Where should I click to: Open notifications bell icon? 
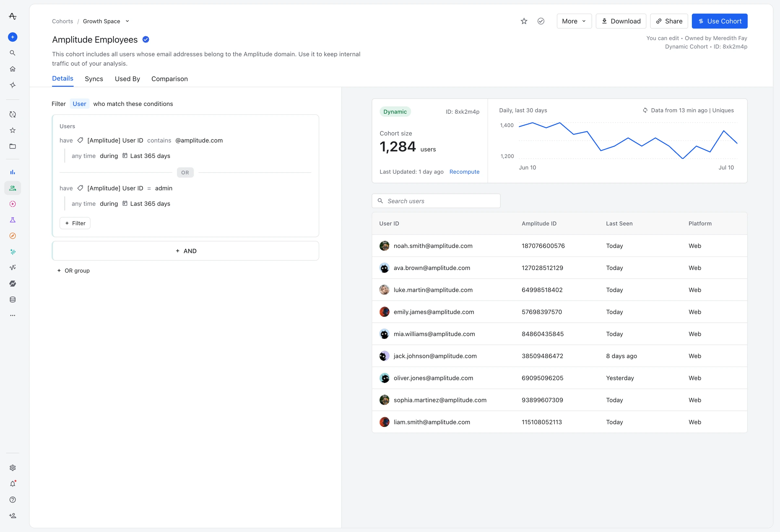12,484
